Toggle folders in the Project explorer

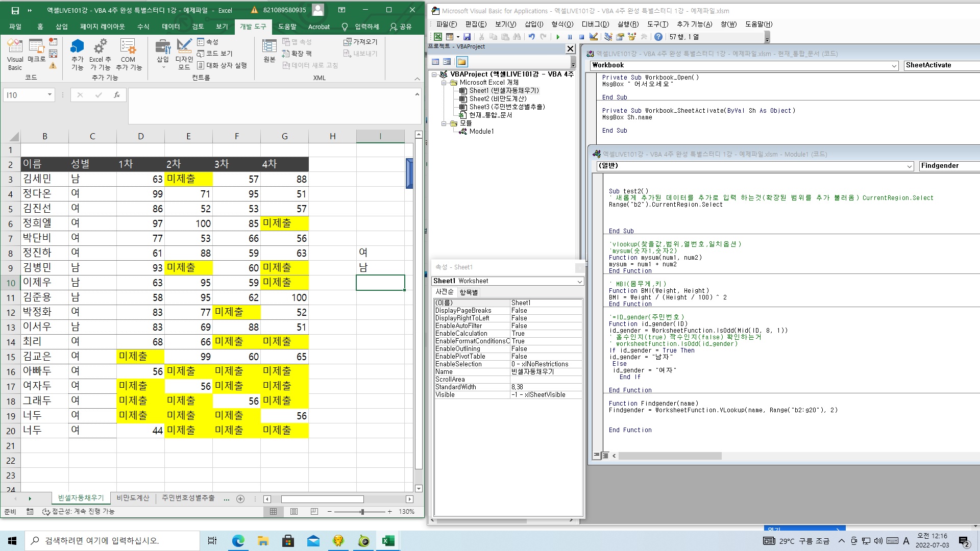pos(461,62)
